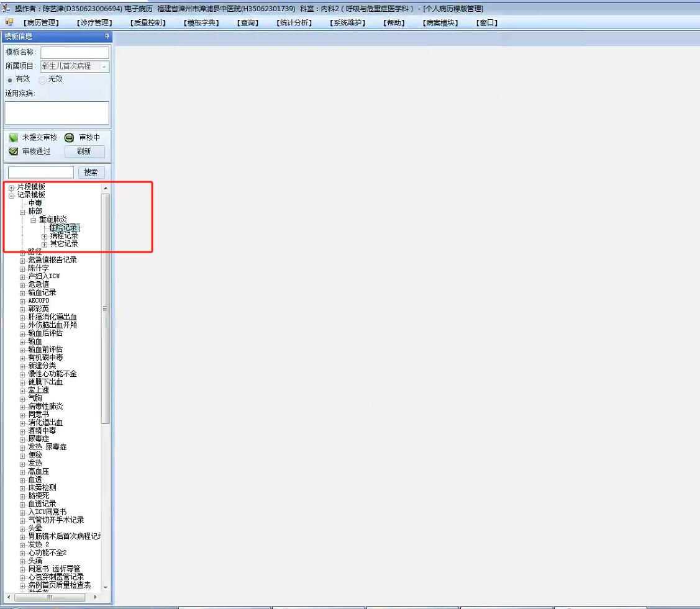Click the tree horizontal scrollbar thumb
The width and height of the screenshot is (700, 609).
click(50, 597)
